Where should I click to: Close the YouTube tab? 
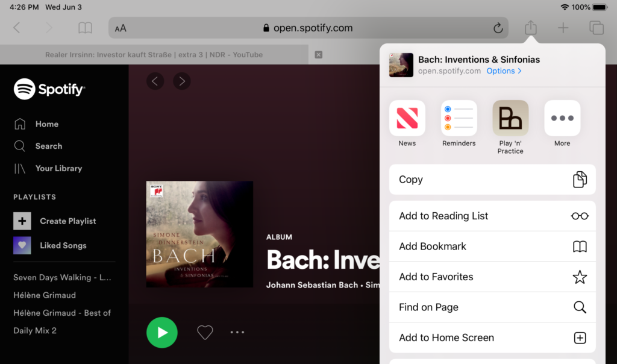[x=319, y=55]
